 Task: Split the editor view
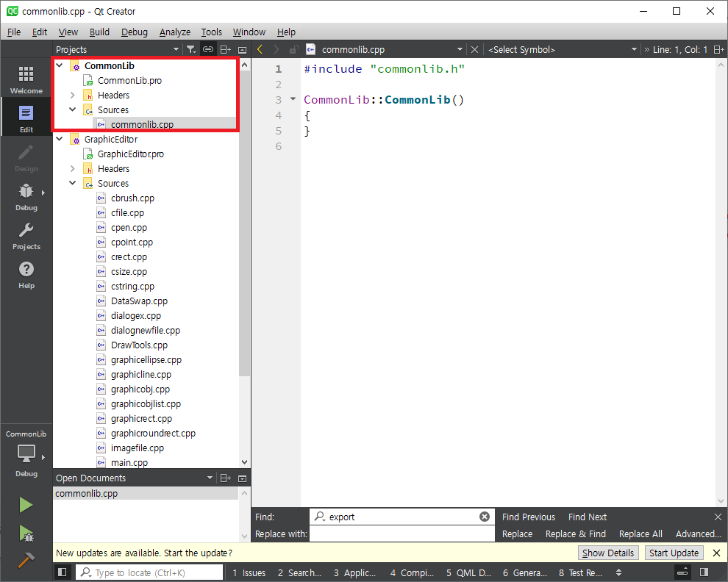tap(718, 49)
